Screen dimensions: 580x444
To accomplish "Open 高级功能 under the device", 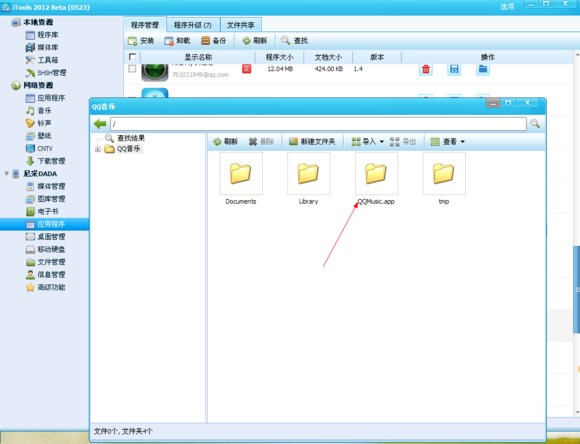I will [x=45, y=287].
